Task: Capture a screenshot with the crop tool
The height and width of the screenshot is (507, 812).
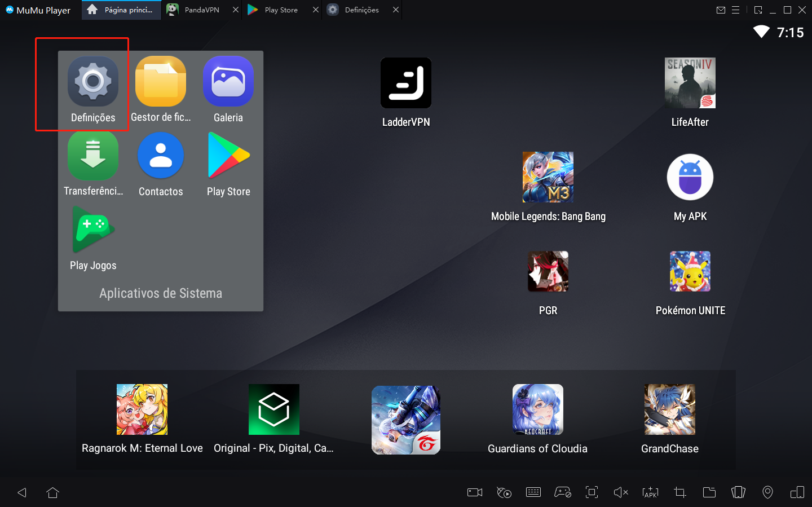Action: 679,492
